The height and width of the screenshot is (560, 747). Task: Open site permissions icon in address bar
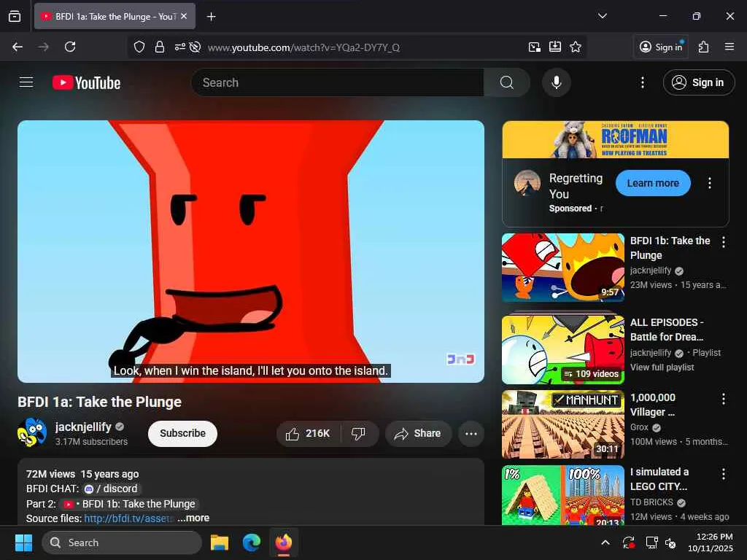[179, 47]
